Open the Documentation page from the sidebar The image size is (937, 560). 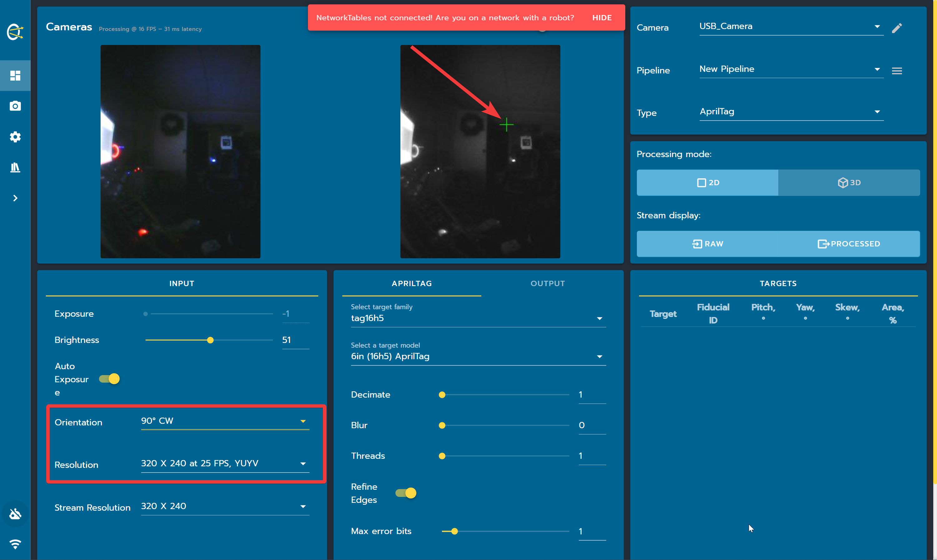click(15, 167)
